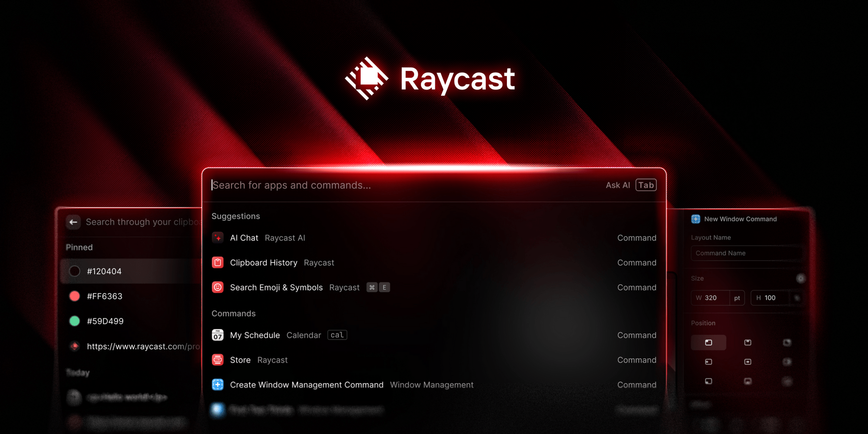The height and width of the screenshot is (434, 868).
Task: Click the Commands section header
Action: [x=234, y=314]
